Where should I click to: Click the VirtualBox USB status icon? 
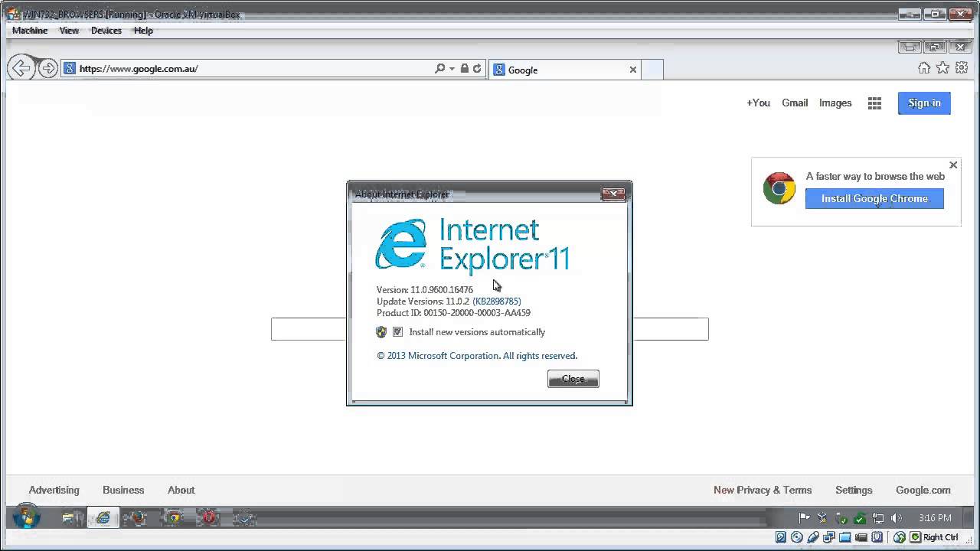click(813, 537)
